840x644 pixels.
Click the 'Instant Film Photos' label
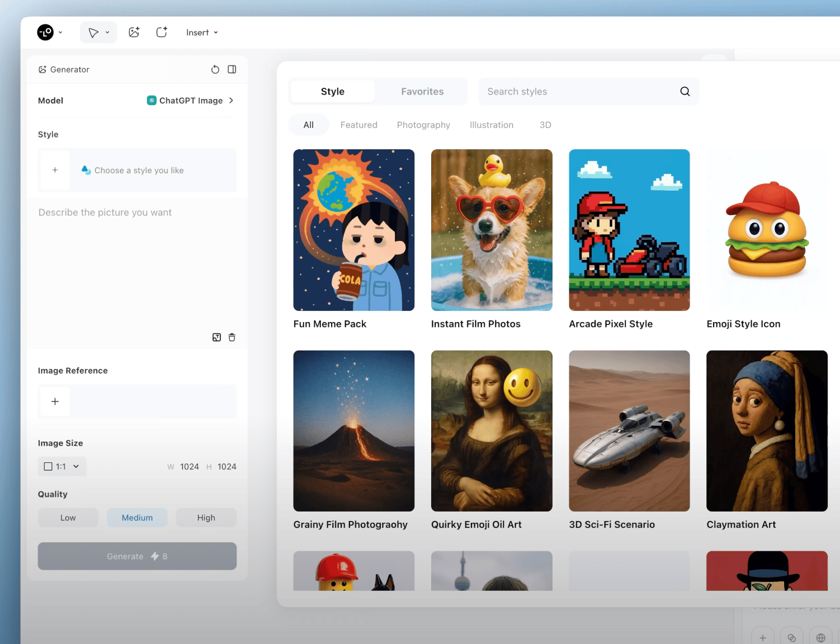pos(476,324)
